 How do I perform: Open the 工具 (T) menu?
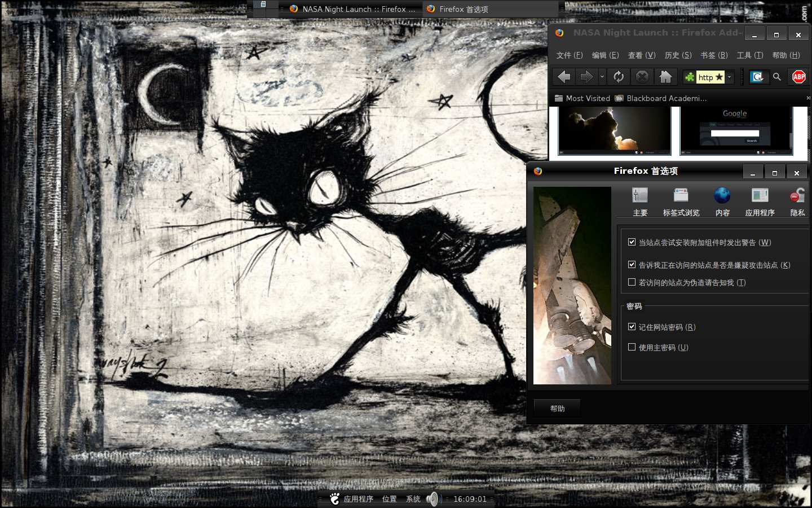pyautogui.click(x=749, y=55)
